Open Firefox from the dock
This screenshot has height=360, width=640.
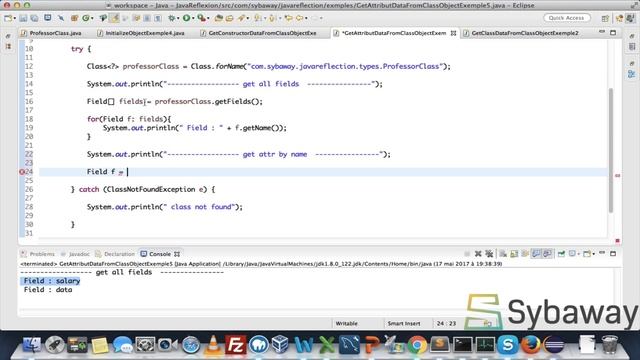[530, 345]
